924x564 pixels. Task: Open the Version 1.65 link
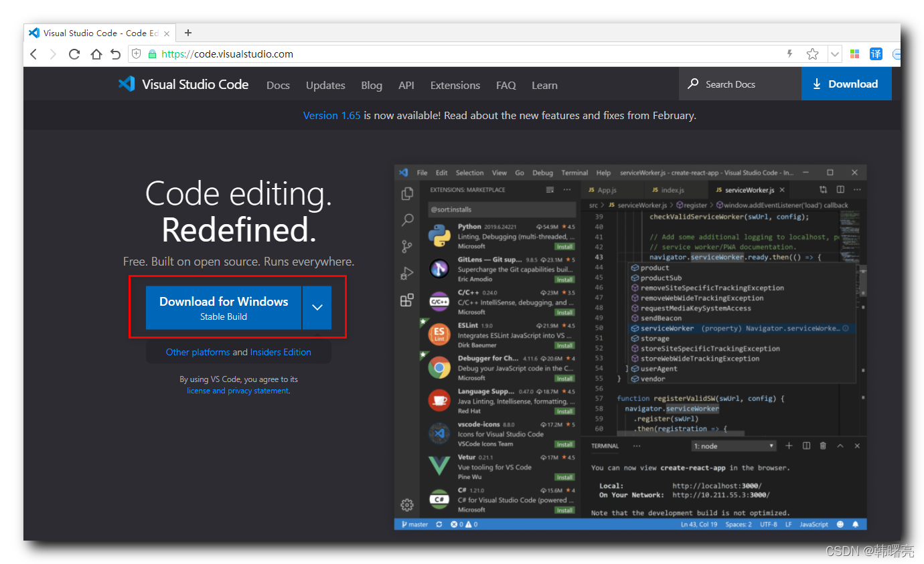[x=331, y=116]
